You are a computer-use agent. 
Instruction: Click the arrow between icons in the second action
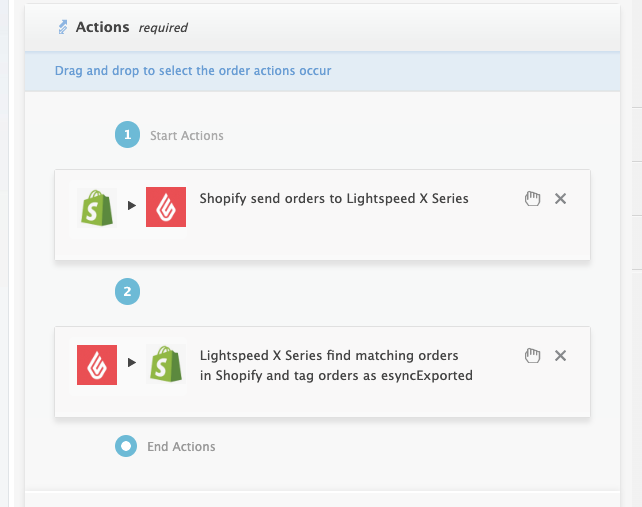coord(131,364)
